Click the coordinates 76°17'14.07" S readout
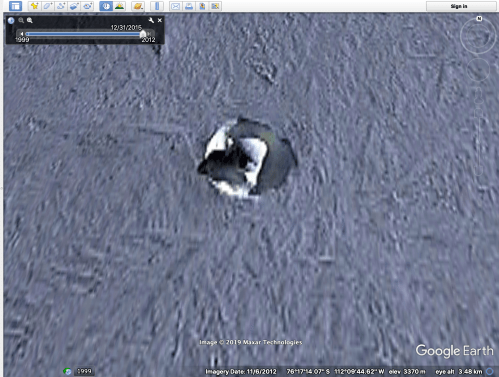This screenshot has width=499, height=377. 308,371
